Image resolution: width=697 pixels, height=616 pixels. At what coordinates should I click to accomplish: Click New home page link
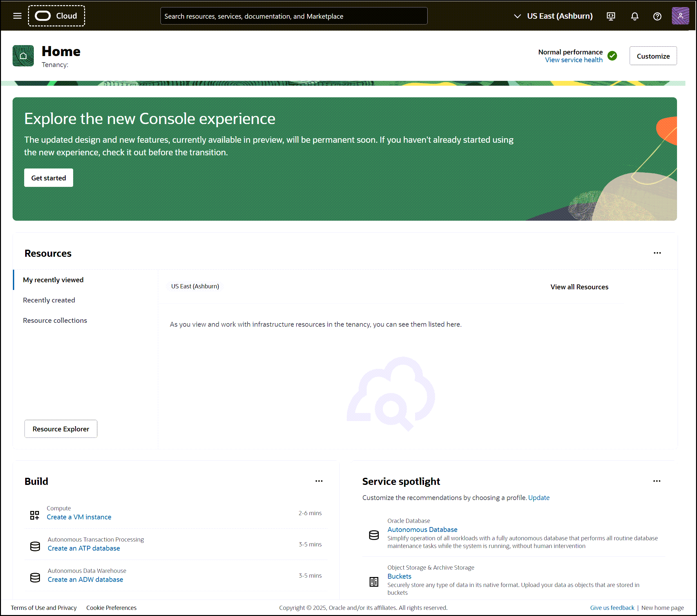(662, 608)
